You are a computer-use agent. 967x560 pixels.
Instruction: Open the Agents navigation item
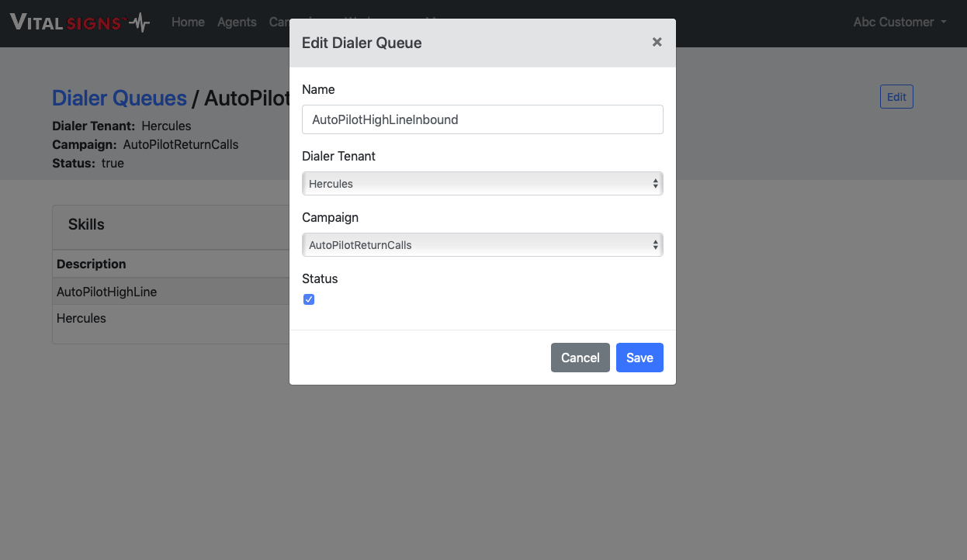pyautogui.click(x=237, y=22)
